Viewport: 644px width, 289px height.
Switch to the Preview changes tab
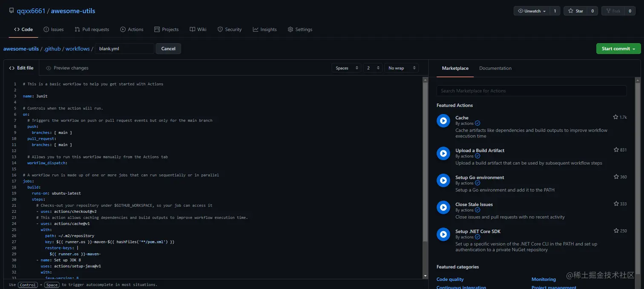(x=67, y=68)
